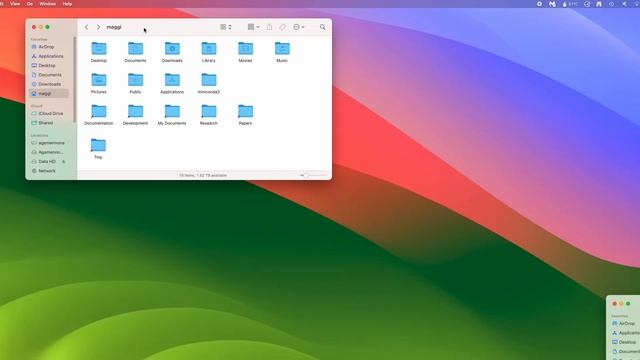Screen dimensions: 640x360
Task: Go forward using the Finder forward arrow
Action: 98,27
